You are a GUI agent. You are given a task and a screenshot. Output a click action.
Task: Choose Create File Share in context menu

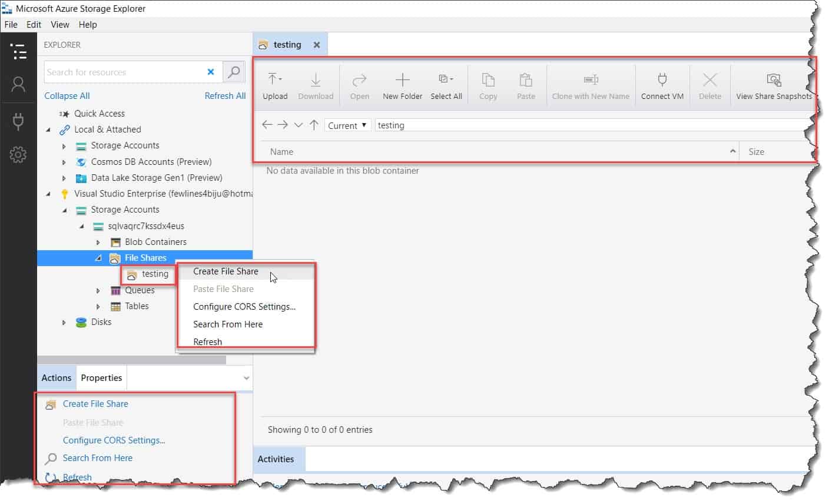(226, 271)
